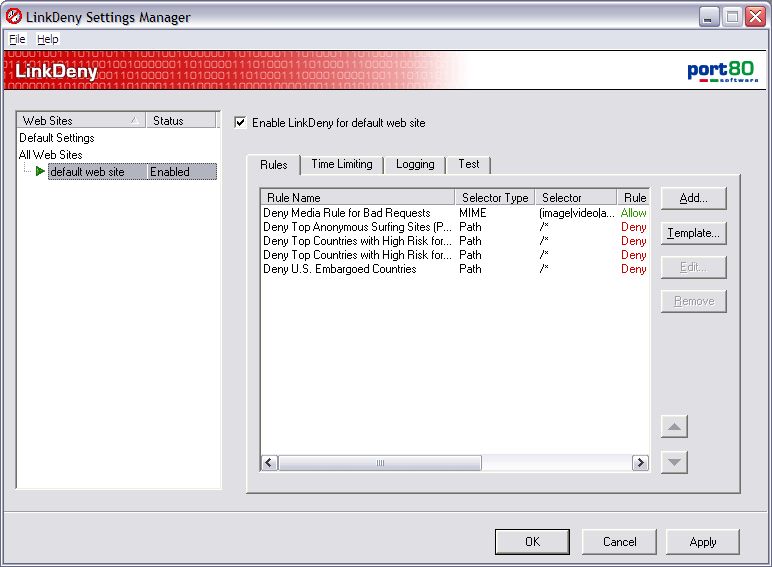Switch to the Logging tab
Screen dimensions: 772x567
pyautogui.click(x=415, y=164)
